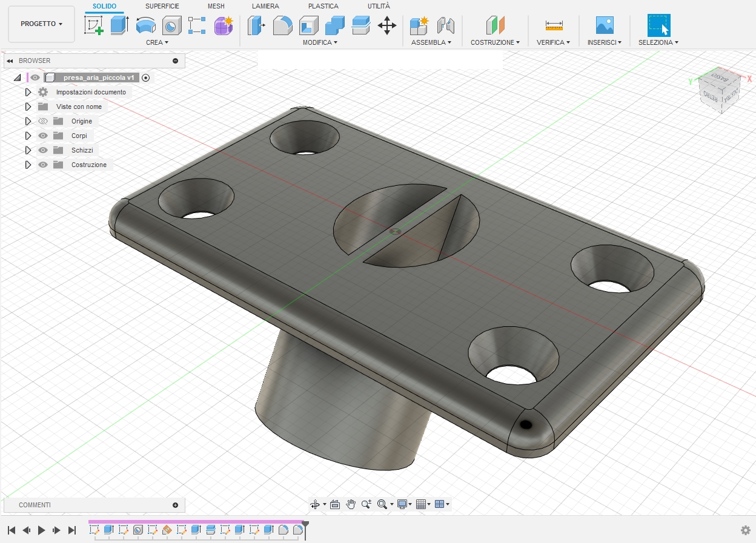Open the ASSEMBLA menu label
Viewport: 756px width, 543px height.
[x=431, y=42]
